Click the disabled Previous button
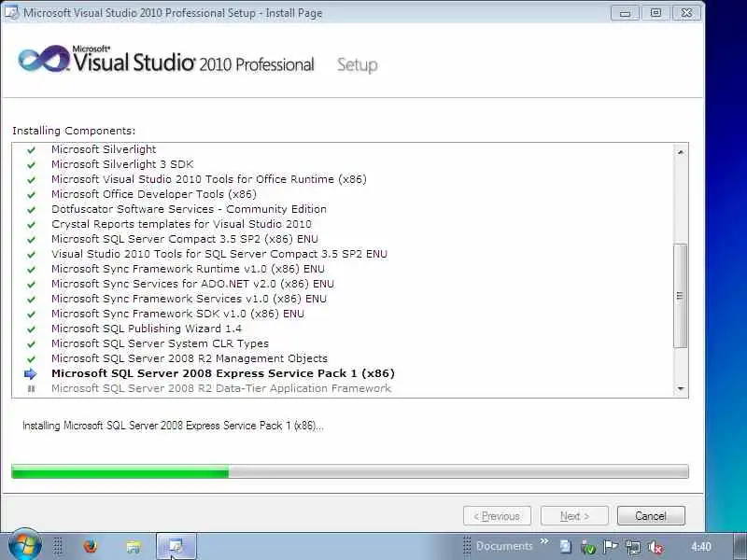The width and height of the screenshot is (747, 560). [497, 516]
